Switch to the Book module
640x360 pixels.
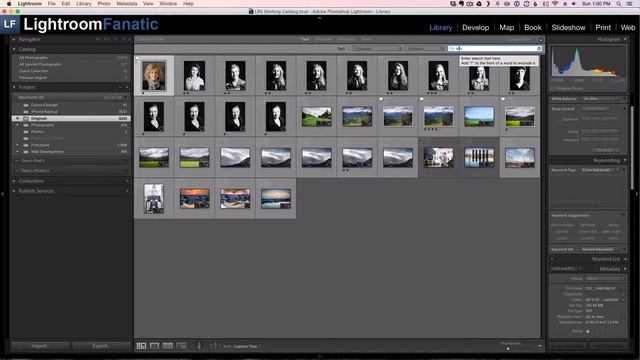533,27
